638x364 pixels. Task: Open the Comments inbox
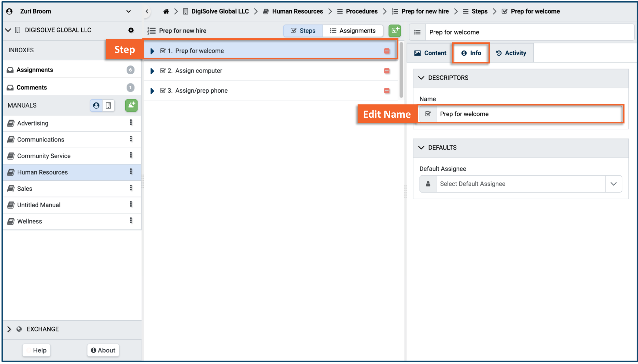click(x=72, y=88)
